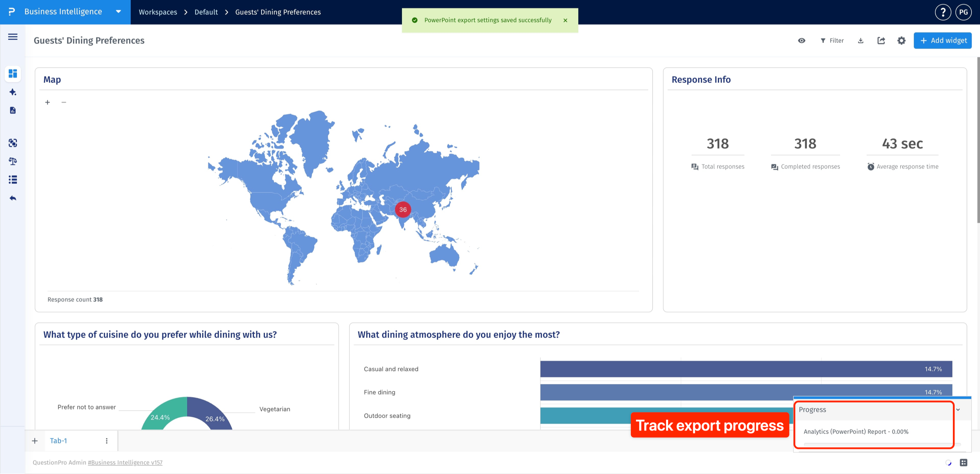Open the Filter option
This screenshot has height=474, width=980.
[x=832, y=41]
